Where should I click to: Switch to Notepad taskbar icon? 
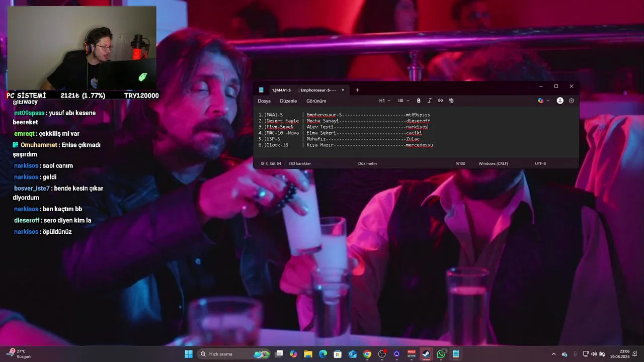pos(456,354)
